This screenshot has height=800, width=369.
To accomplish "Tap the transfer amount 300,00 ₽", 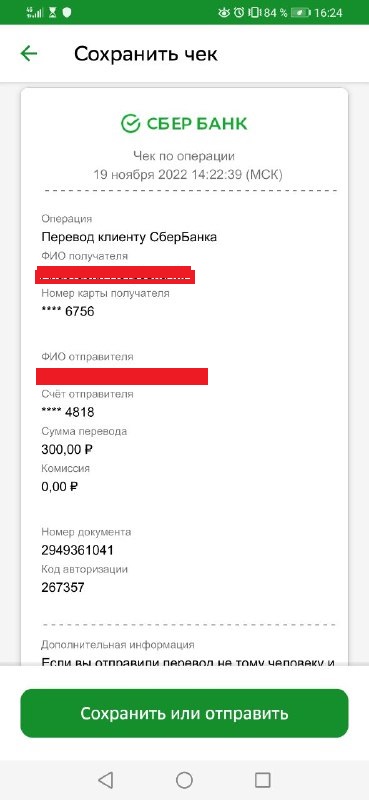I will (67, 450).
